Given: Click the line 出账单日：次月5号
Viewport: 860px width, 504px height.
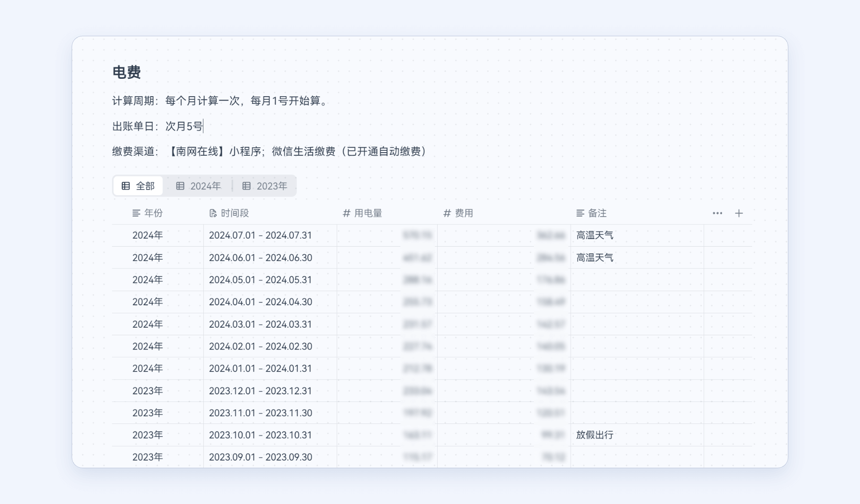Looking at the screenshot, I should click(x=158, y=126).
